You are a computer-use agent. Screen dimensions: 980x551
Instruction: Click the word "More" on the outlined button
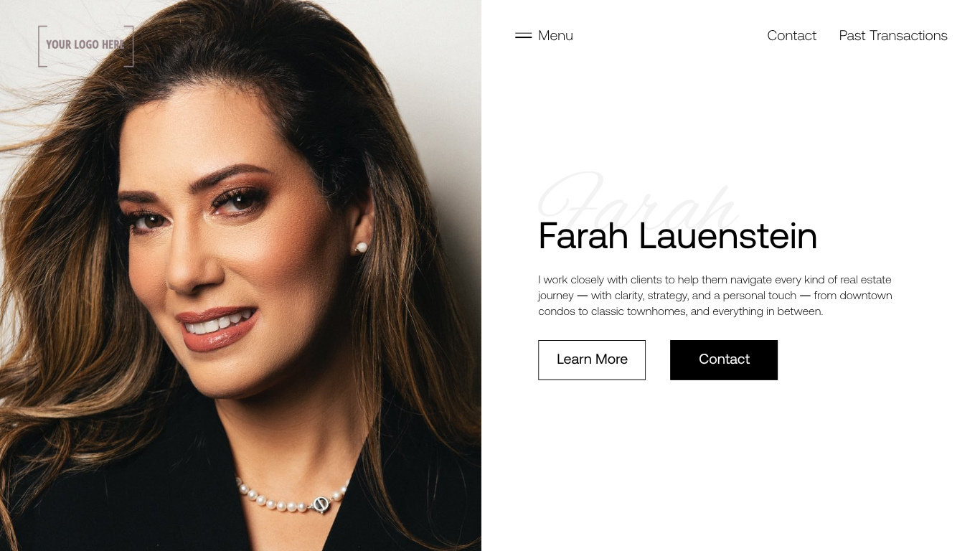coord(611,359)
